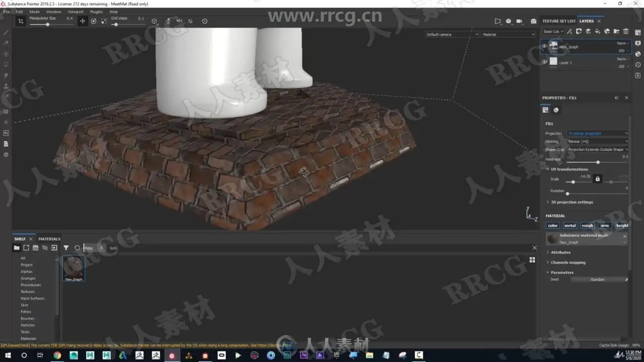This screenshot has width=644, height=362.
Task: Toggle the nrm channel button
Action: click(x=605, y=225)
